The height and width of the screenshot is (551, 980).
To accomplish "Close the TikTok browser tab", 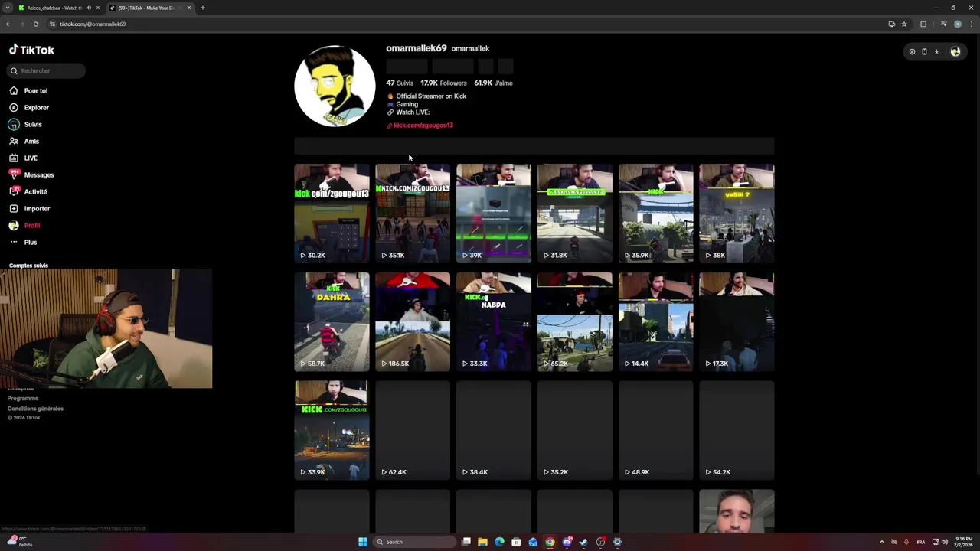I will [x=189, y=8].
